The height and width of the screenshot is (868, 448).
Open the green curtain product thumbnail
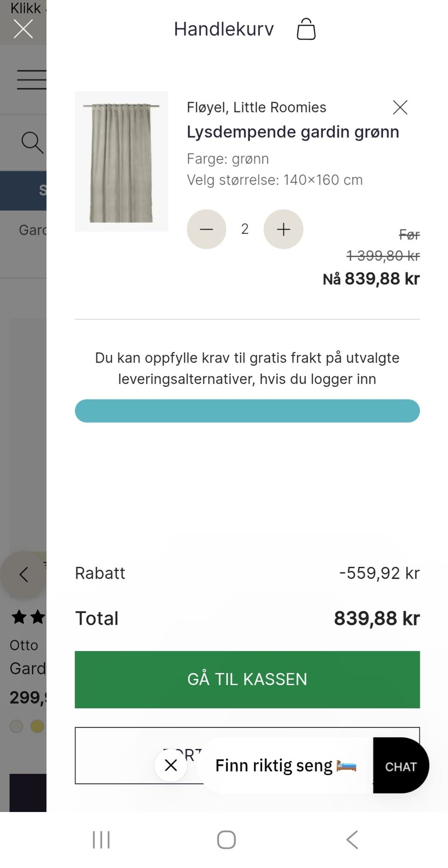point(121,161)
